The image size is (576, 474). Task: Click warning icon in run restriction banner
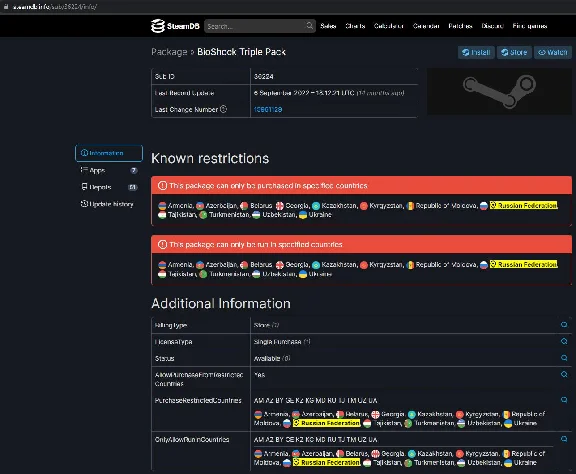click(x=162, y=244)
